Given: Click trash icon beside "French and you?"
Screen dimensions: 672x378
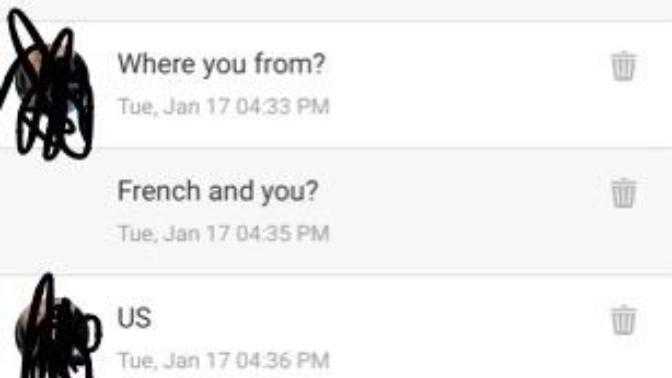Looking at the screenshot, I should pos(623,193).
